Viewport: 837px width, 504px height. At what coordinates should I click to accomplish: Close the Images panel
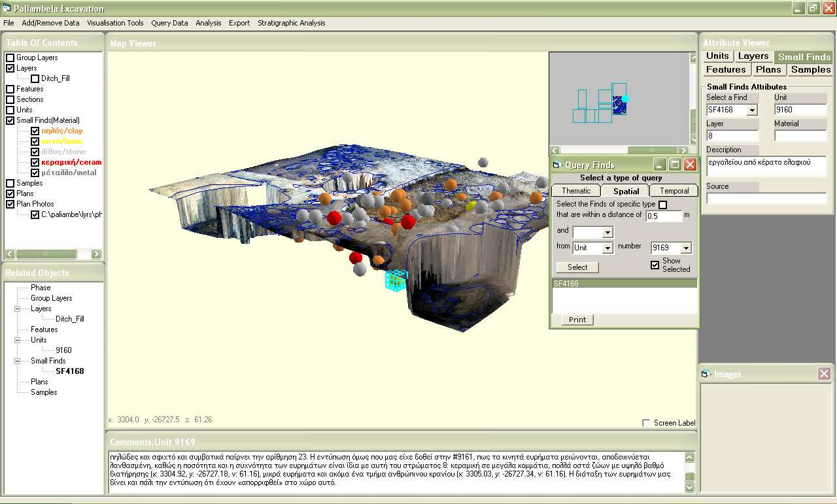click(x=824, y=373)
